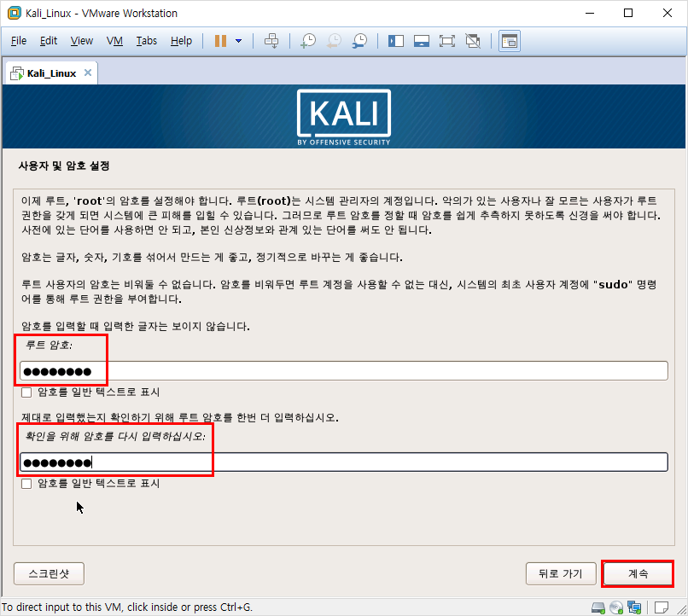Open the File menu
The image size is (688, 616).
coord(19,41)
